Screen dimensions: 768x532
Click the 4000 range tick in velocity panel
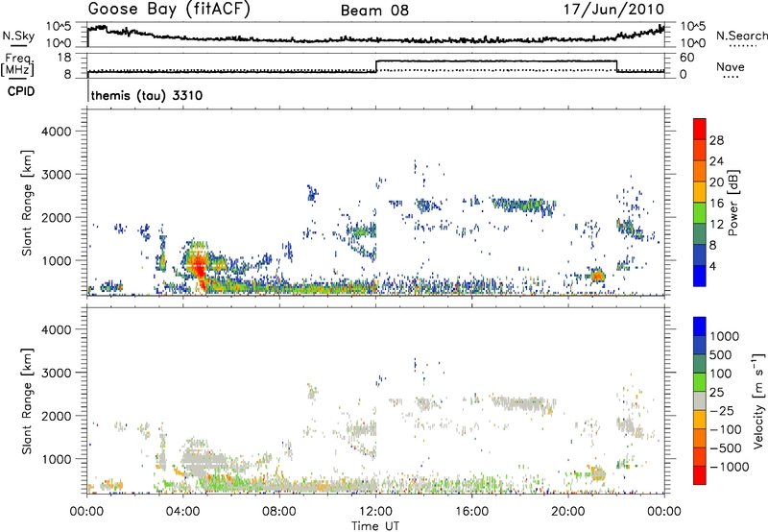[x=56, y=329]
